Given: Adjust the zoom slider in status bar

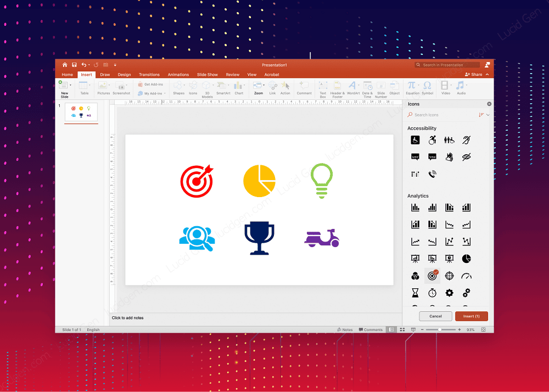Looking at the screenshot, I should point(441,329).
